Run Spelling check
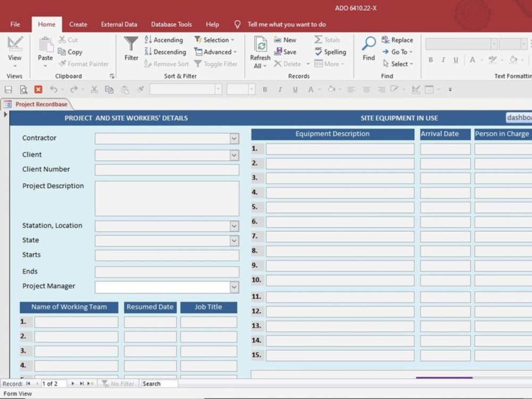The width and height of the screenshot is (532, 399). tap(330, 52)
